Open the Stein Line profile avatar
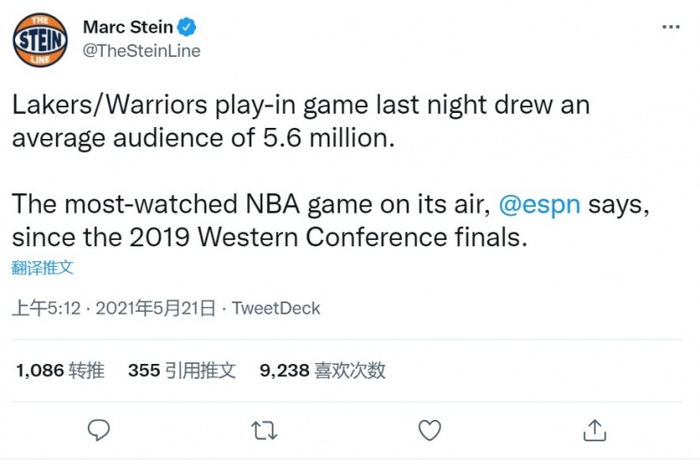 point(40,40)
